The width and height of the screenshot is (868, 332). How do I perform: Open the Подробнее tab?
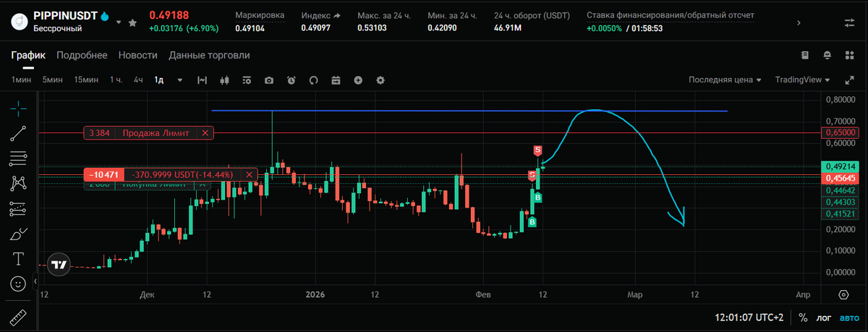(82, 55)
